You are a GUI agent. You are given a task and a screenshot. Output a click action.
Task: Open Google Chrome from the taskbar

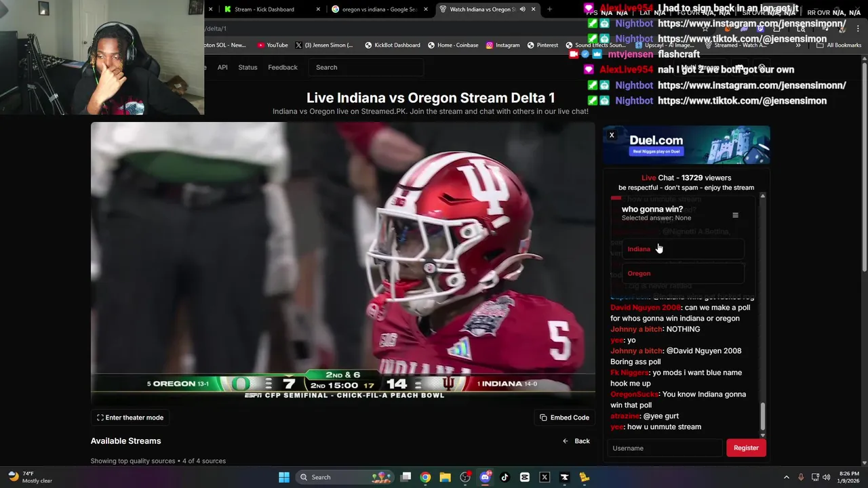click(425, 477)
